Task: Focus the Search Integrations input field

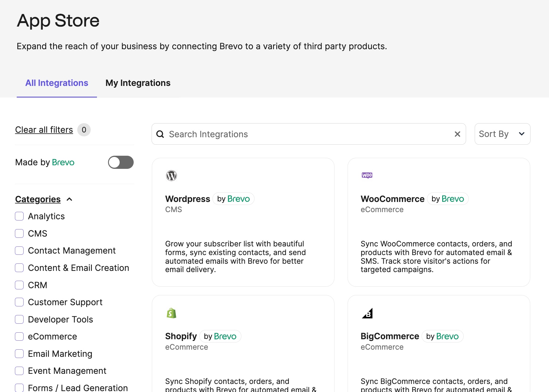Action: [307, 134]
